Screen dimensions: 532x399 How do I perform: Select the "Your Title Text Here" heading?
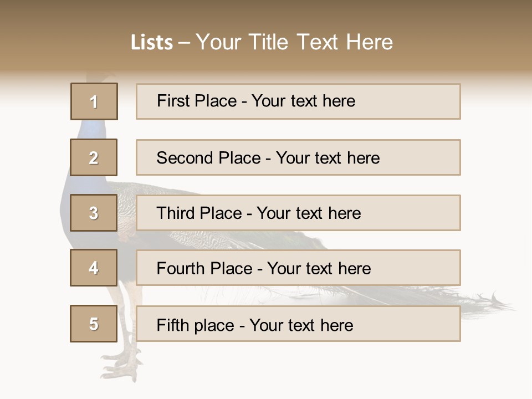pos(294,43)
